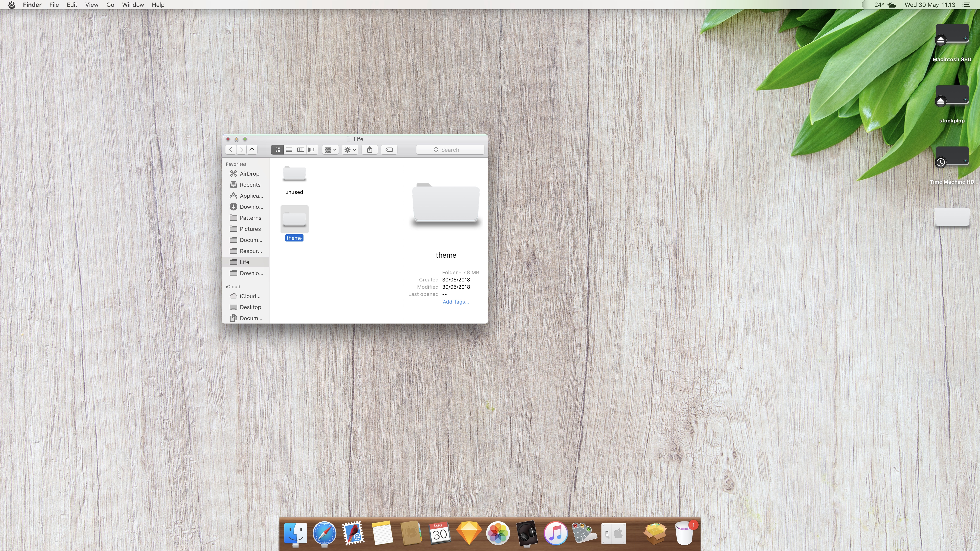
Task: Select Life folder in sidebar
Action: pyautogui.click(x=245, y=262)
